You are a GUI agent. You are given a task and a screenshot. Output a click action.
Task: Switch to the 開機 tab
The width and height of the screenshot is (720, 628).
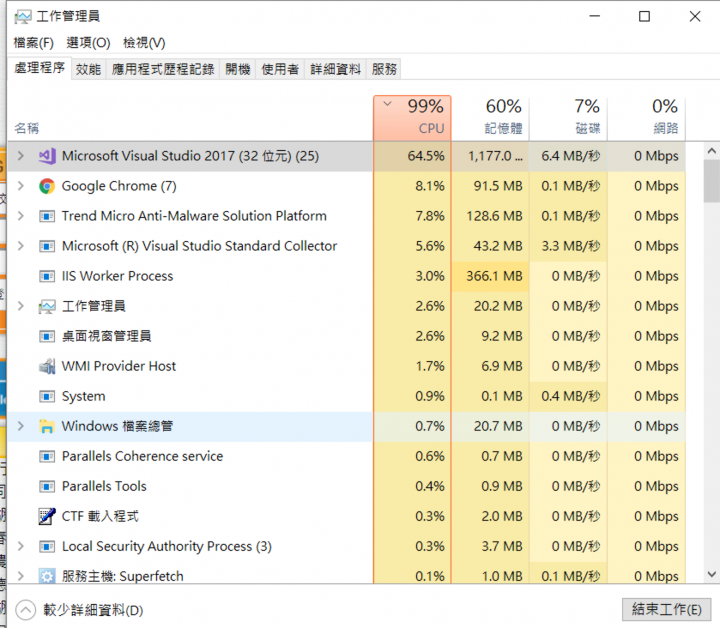click(238, 69)
